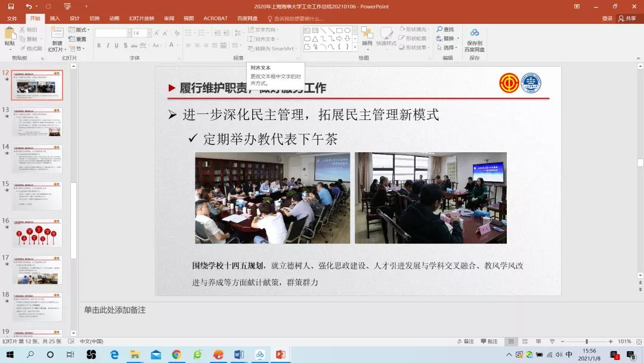
Task: Clear all formatting icon in font group
Action: tap(177, 33)
